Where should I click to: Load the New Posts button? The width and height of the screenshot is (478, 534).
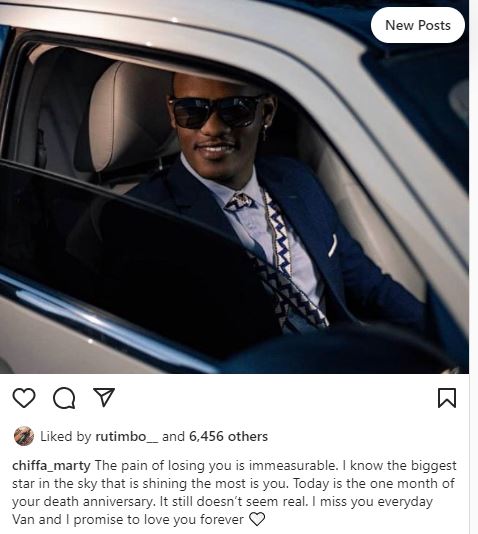418,25
